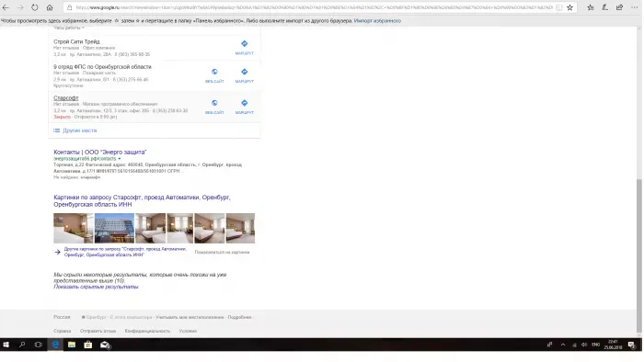Go back to the previous page
644x362 pixels.
6,7
